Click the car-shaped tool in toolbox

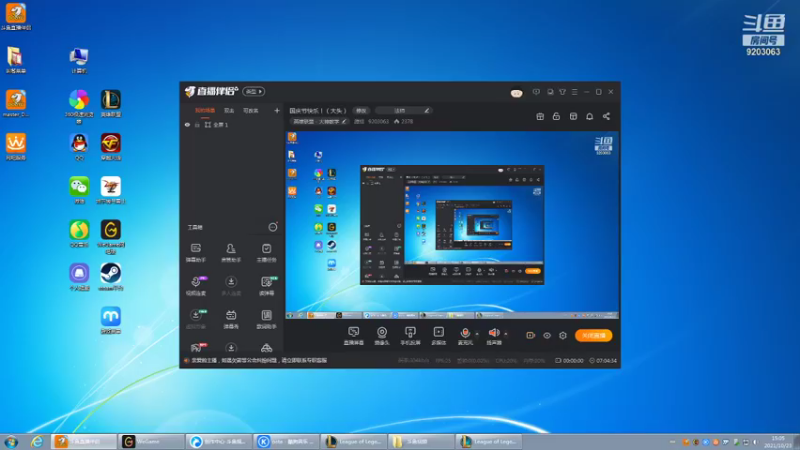tap(266, 348)
